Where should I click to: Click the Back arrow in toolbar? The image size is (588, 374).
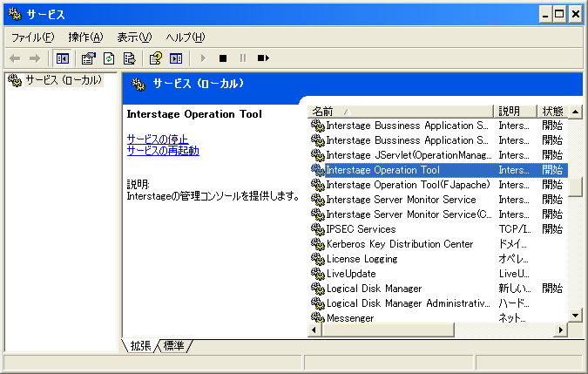(x=15, y=58)
